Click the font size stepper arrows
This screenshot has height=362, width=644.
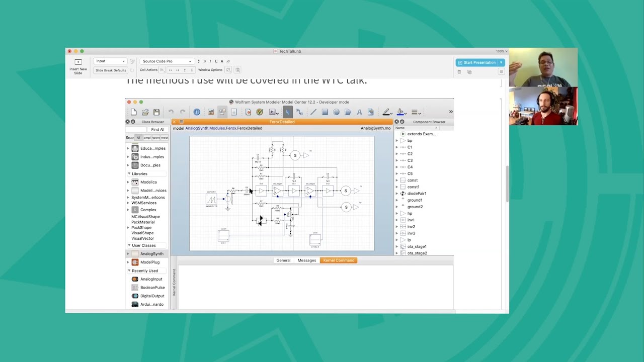tap(198, 61)
